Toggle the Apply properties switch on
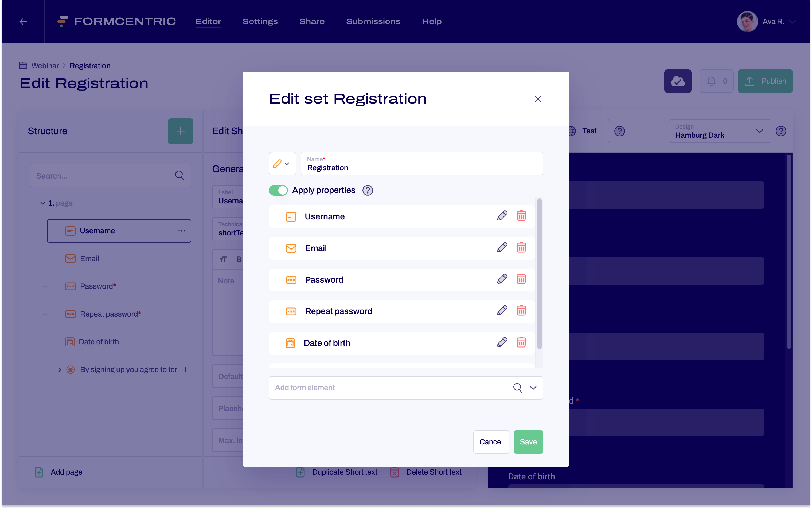This screenshot has width=812, height=509. pos(278,190)
